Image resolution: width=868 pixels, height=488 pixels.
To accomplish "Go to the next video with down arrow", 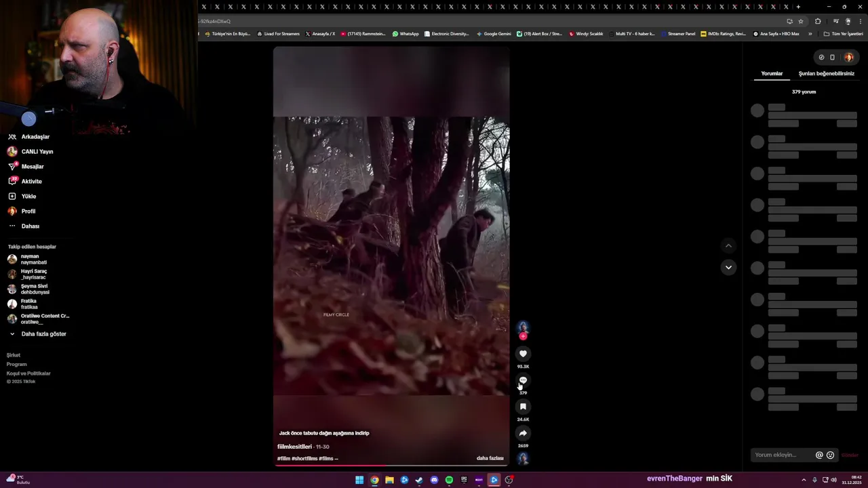I will (x=728, y=267).
